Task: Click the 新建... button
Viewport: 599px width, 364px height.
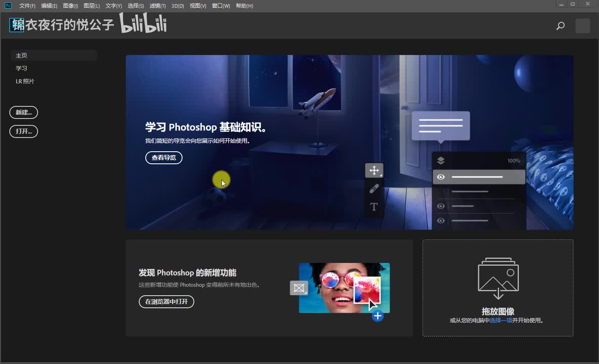Action: [x=24, y=112]
